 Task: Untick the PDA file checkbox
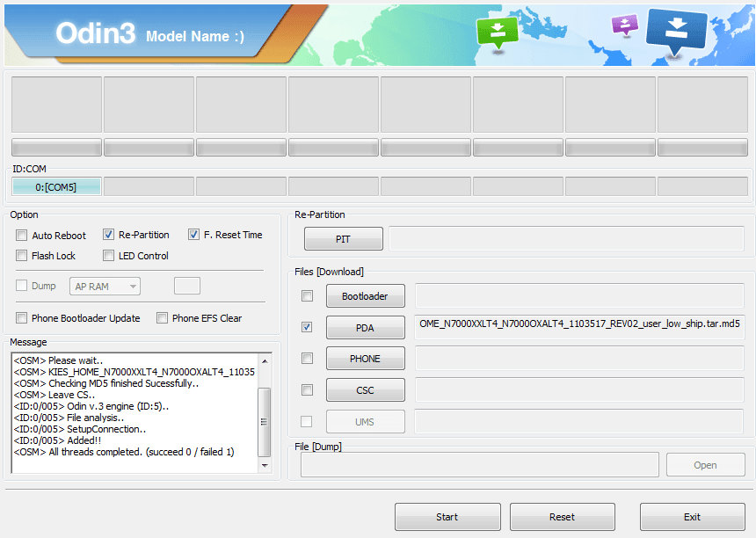point(307,327)
